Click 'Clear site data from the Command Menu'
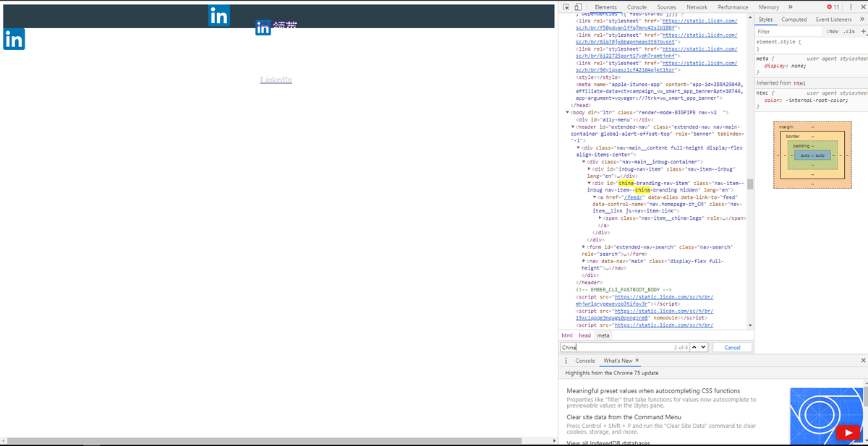Image resolution: width=868 pixels, height=446 pixels. pyautogui.click(x=624, y=417)
